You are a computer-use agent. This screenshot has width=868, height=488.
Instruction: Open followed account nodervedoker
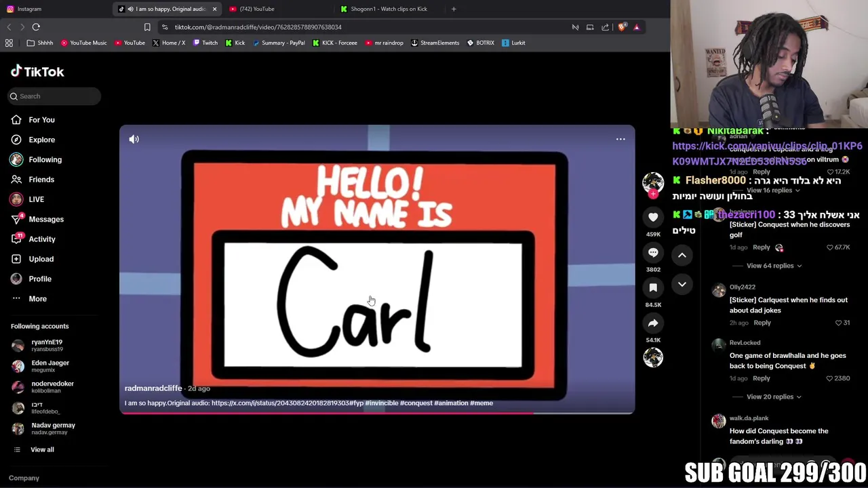tap(52, 386)
